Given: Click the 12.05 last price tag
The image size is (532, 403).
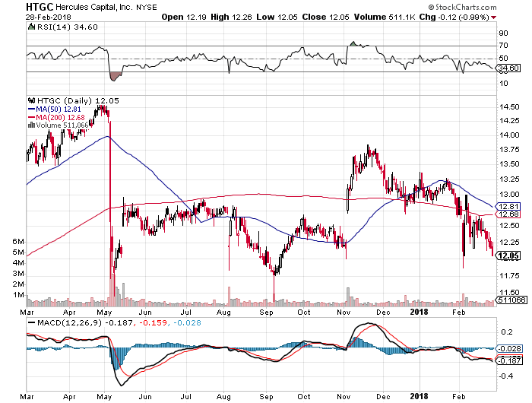Looking at the screenshot, I should [508, 255].
